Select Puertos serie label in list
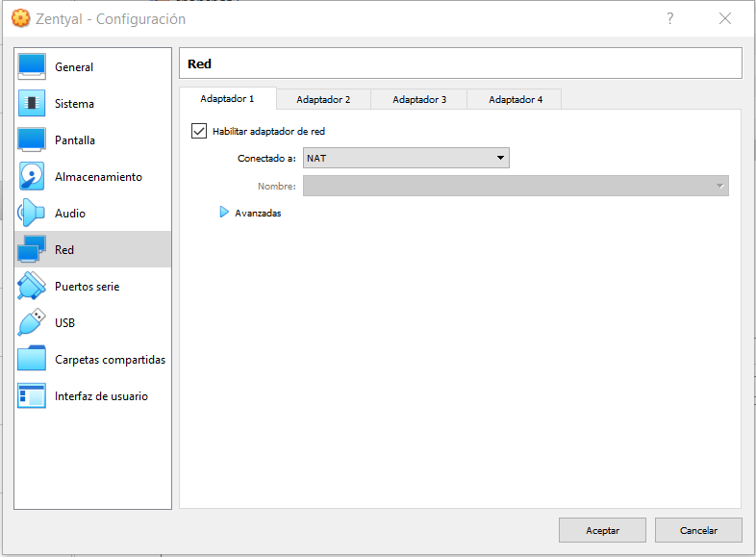Viewport: 756px width, 557px height. click(x=87, y=287)
